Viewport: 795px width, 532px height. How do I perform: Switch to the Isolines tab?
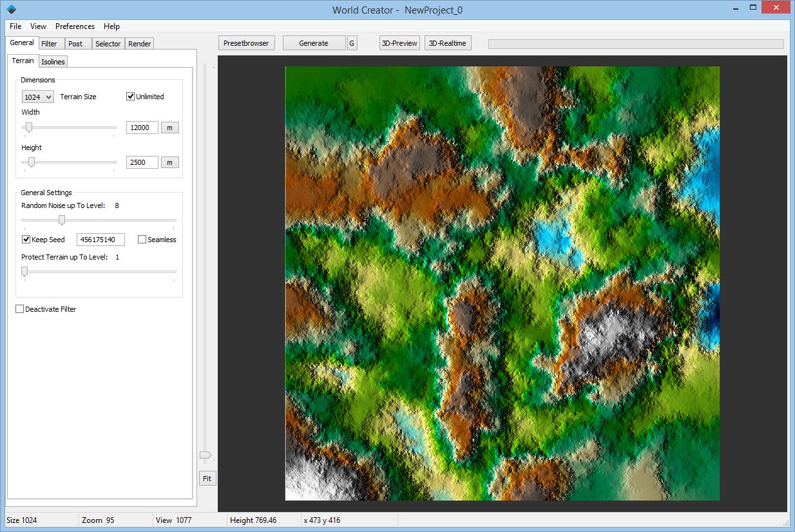tap(53, 61)
